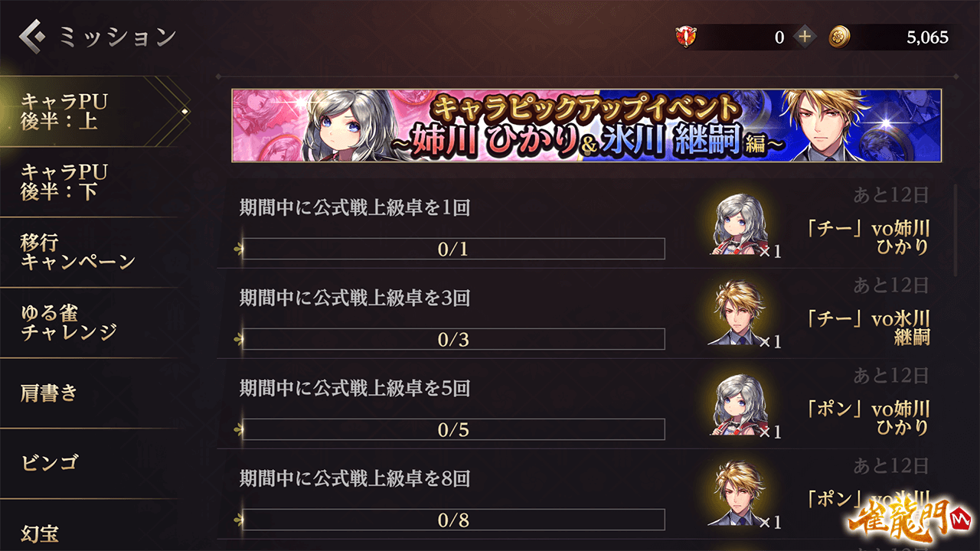Select the ゆる雀チャレンジ tab
This screenshot has width=980, height=551.
(90, 322)
